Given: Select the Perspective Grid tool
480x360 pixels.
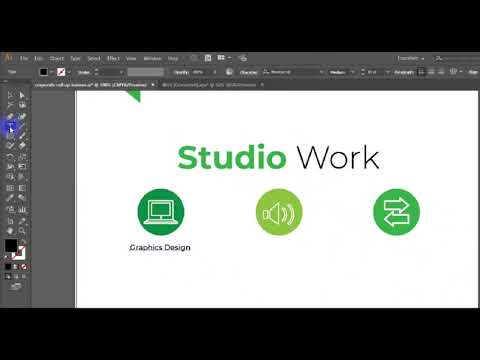Looking at the screenshot, I should point(22,177).
